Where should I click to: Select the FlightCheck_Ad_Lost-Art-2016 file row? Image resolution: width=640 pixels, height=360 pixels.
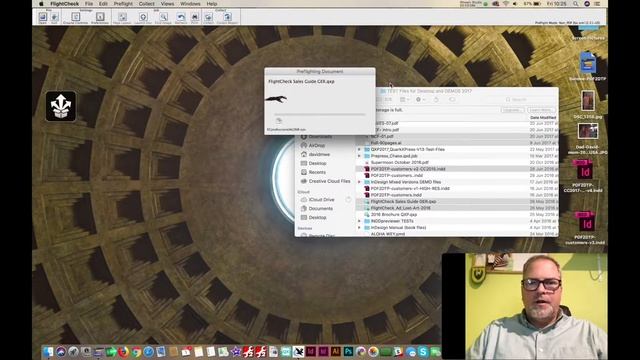(x=457, y=208)
